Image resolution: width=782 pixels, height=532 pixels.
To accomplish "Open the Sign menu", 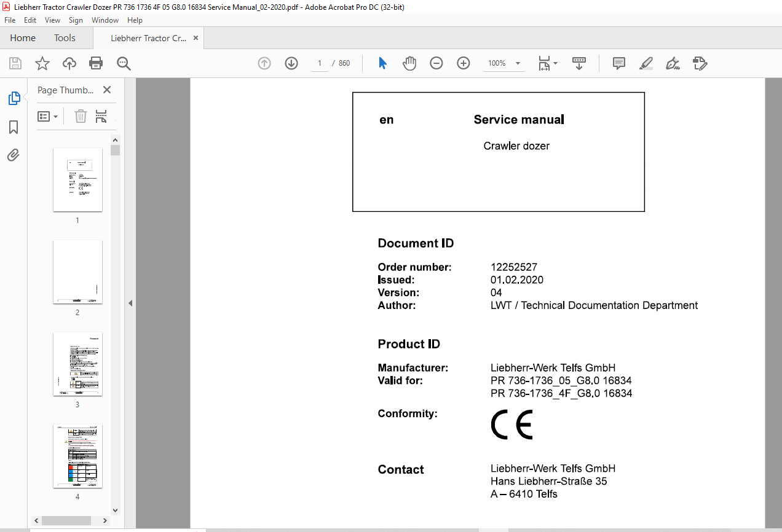I will coord(76,20).
